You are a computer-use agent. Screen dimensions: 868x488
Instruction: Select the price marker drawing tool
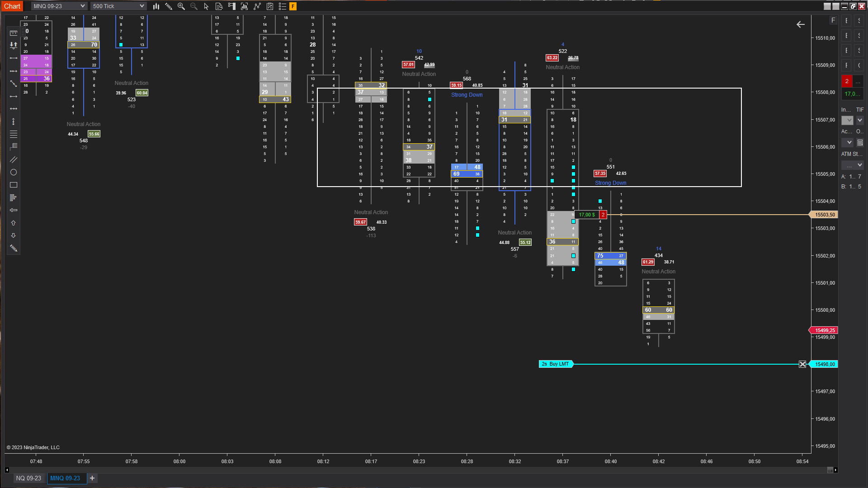coord(14,210)
